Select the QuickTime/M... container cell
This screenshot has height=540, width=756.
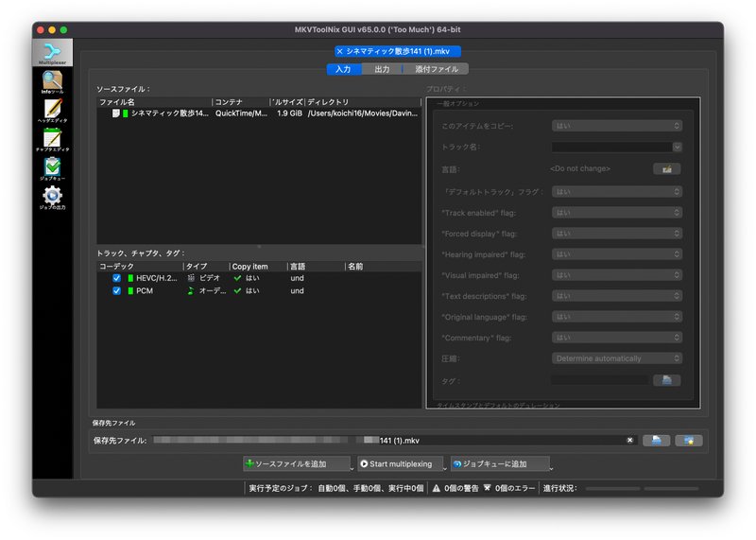[x=241, y=113]
